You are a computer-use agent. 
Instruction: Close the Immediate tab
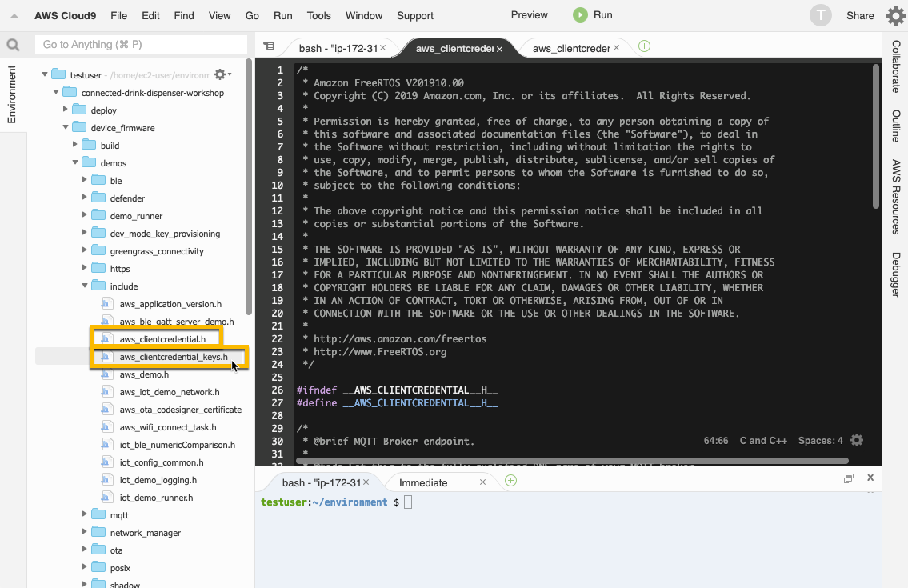482,482
